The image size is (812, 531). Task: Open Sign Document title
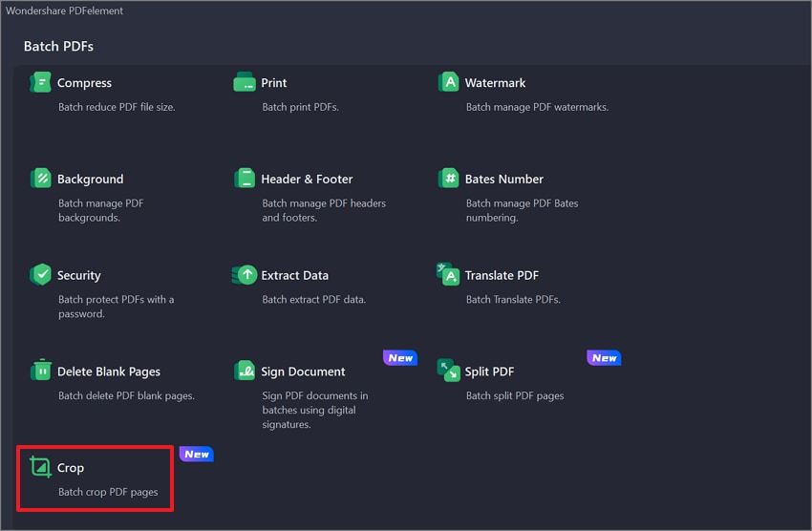coord(303,372)
